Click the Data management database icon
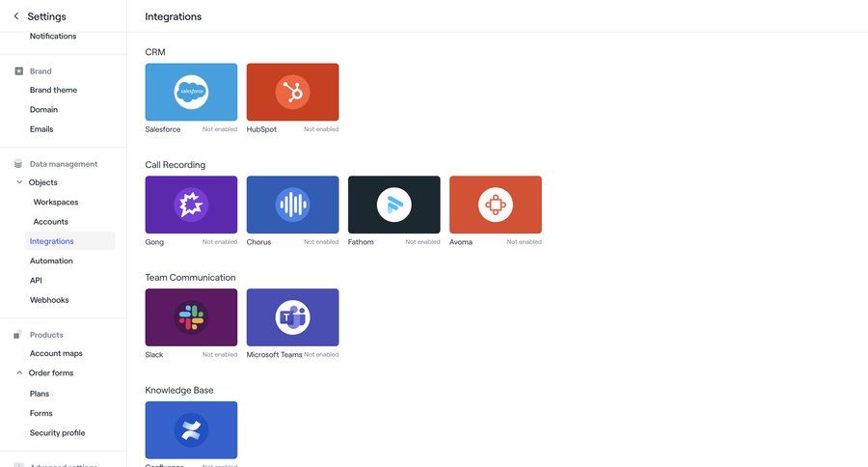Screen dimensions: 868x467 point(18,164)
